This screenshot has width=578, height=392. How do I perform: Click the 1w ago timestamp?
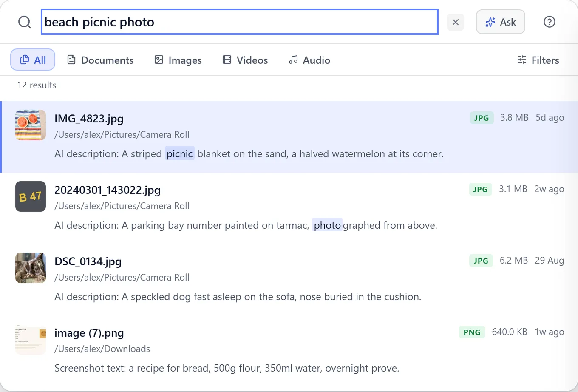tap(549, 332)
